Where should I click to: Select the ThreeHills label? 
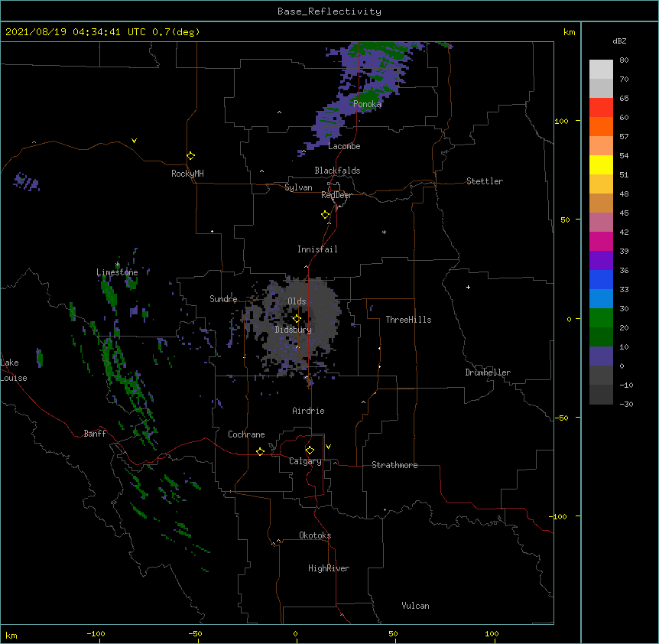tap(408, 320)
